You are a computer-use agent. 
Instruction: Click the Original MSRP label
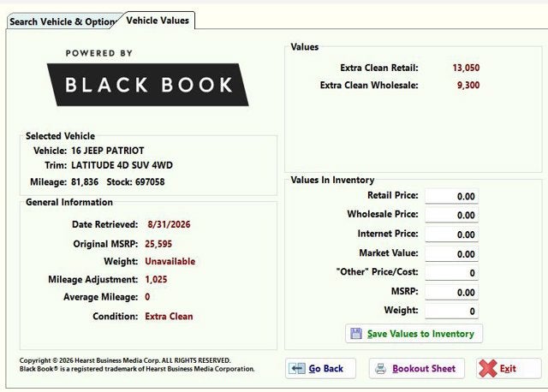click(105, 244)
